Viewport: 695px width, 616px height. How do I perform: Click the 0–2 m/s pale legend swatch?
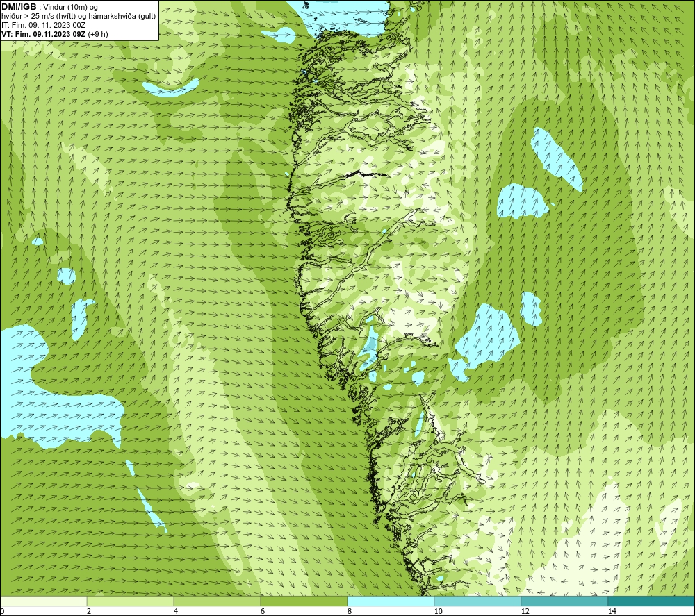click(x=43, y=601)
